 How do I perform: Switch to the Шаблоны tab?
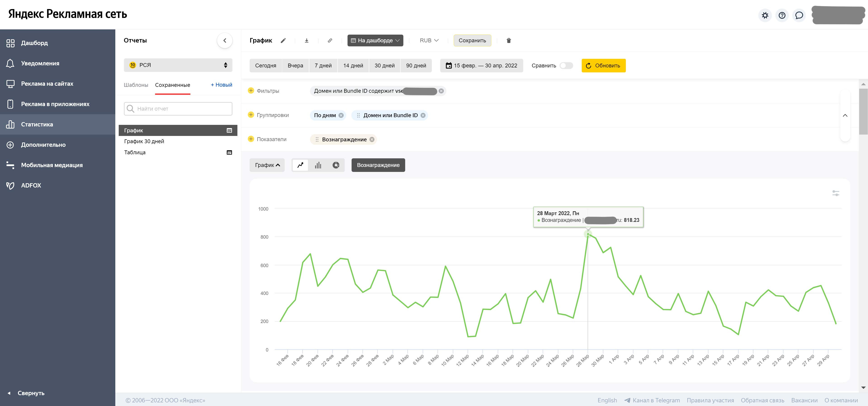click(136, 85)
